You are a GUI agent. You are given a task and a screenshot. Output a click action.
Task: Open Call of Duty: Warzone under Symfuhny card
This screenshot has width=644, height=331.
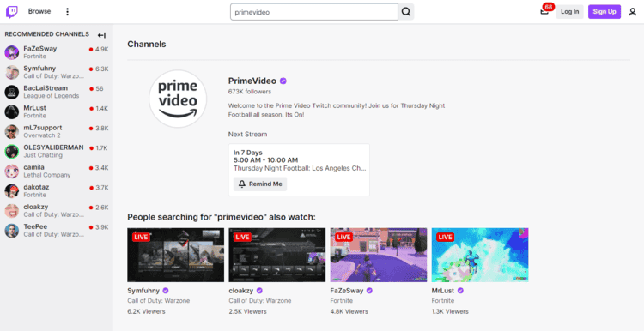pos(159,301)
